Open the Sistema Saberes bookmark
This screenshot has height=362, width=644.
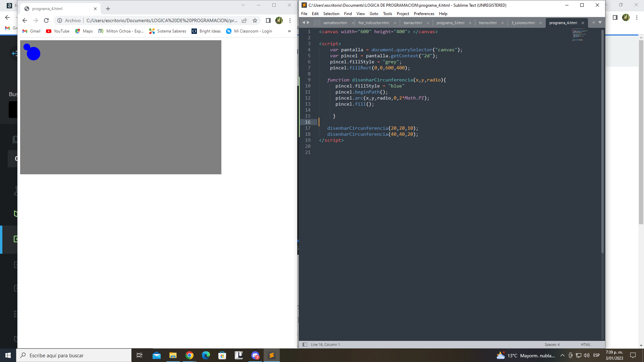pyautogui.click(x=168, y=31)
